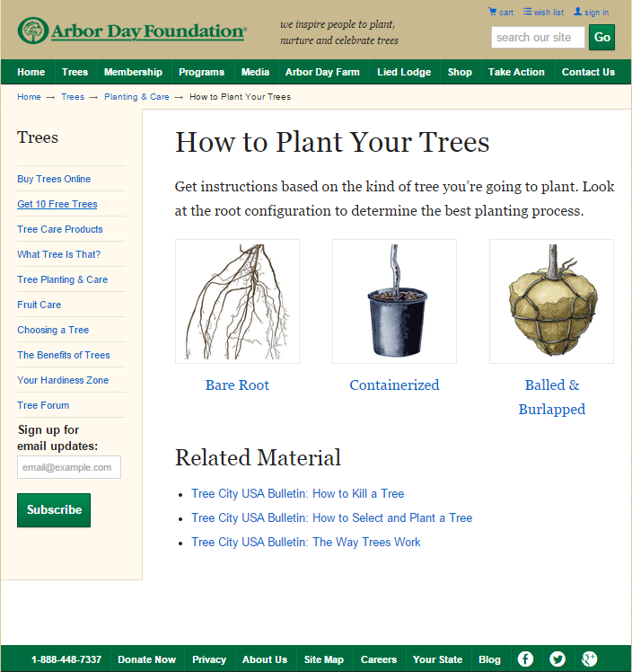Screen dimensions: 632x672
Task: Open the wish list icon
Action: [x=528, y=12]
